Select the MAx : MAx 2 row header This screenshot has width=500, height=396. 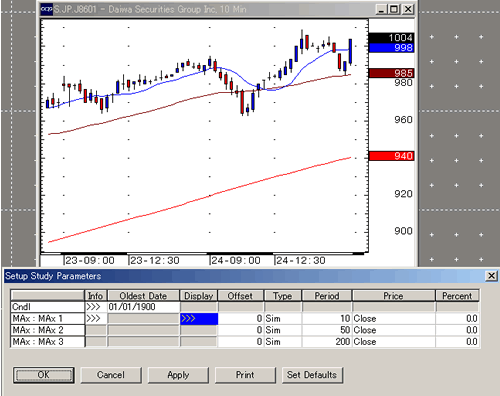pyautogui.click(x=47, y=330)
